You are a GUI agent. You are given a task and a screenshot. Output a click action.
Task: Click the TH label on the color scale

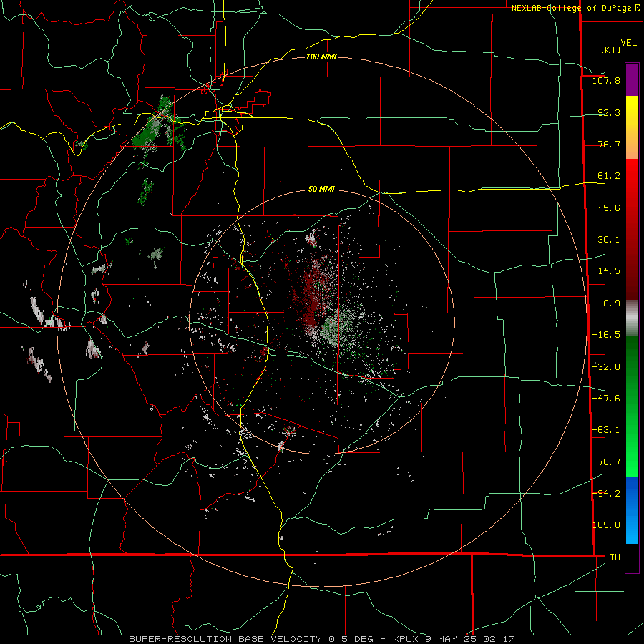(x=615, y=557)
